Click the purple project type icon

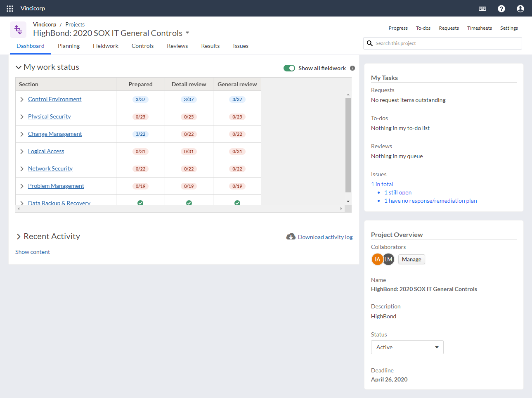[18, 30]
